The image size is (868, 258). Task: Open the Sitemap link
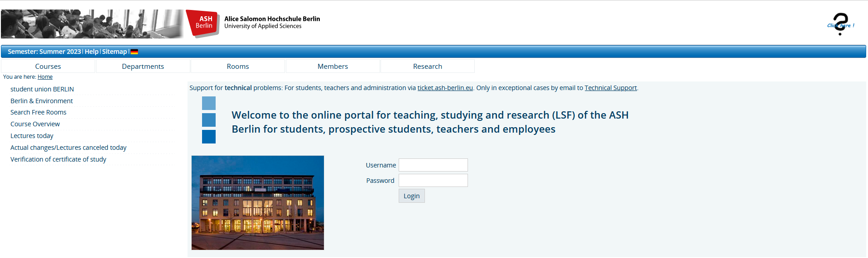(114, 52)
